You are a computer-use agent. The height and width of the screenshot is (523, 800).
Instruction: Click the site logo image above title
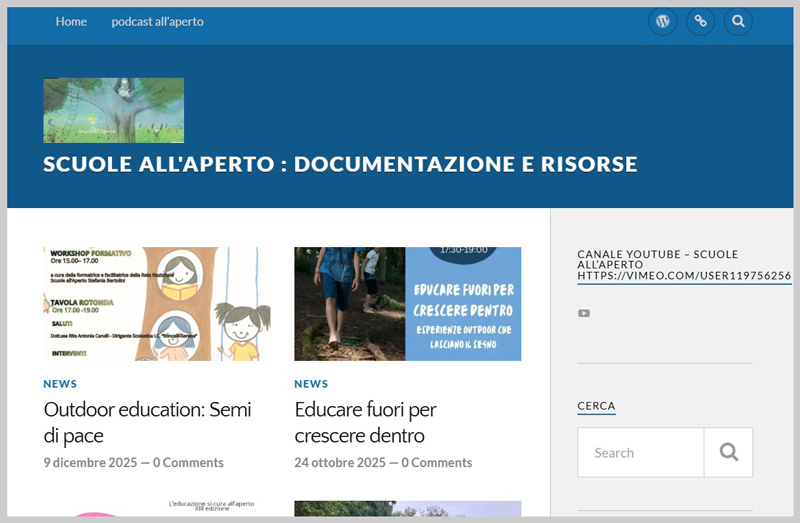pos(113,110)
